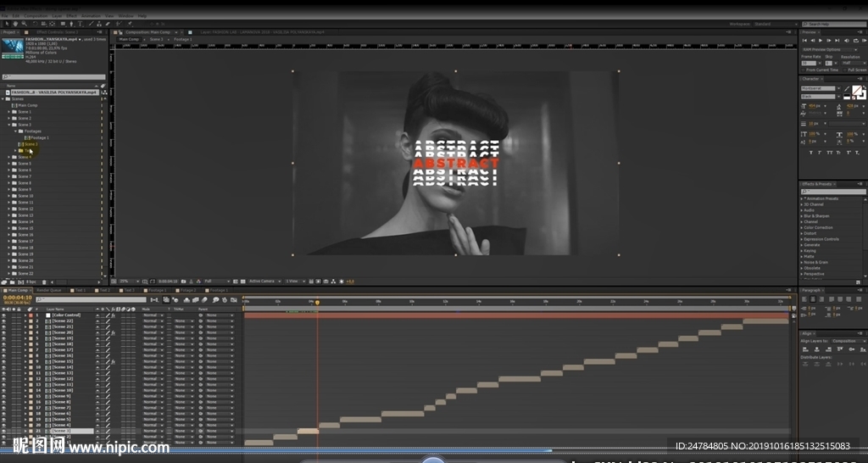This screenshot has height=463, width=868.
Task: Select the Pen tool
Action: click(x=71, y=24)
